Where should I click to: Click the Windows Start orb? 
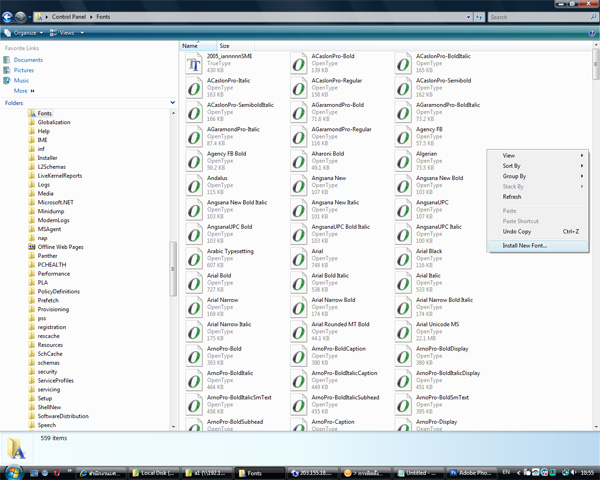pos(13,473)
